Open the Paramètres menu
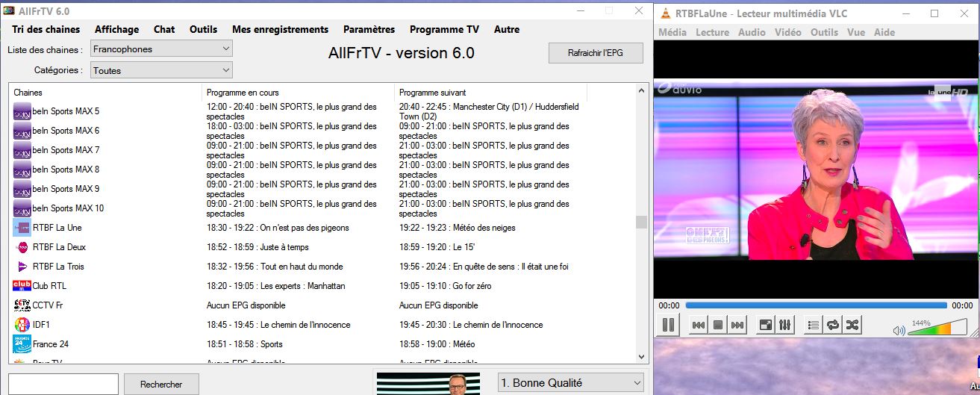The image size is (980, 395). tap(369, 29)
